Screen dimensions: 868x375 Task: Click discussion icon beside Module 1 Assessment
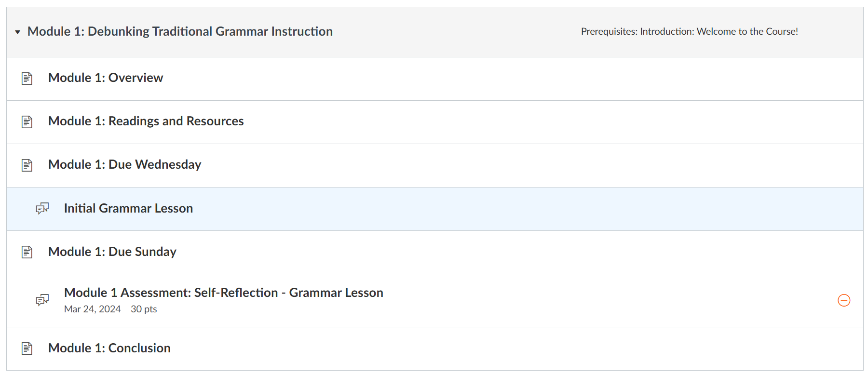pos(42,300)
